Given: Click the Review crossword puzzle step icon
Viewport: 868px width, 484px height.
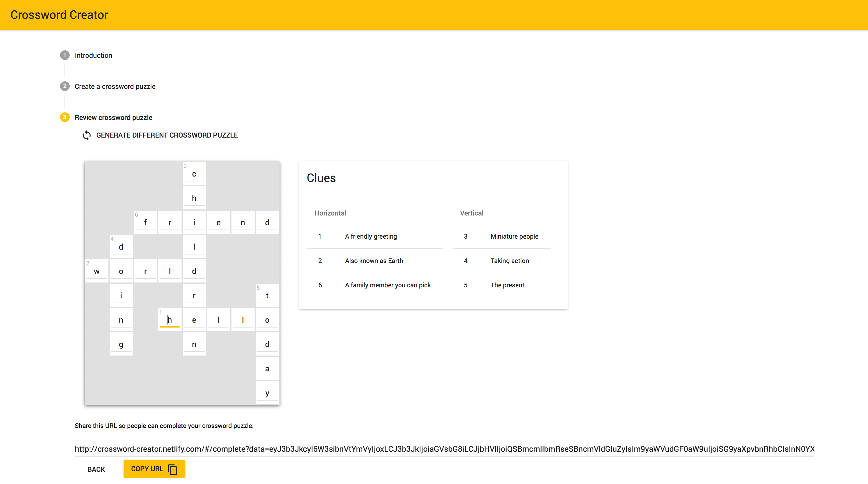Looking at the screenshot, I should click(x=65, y=117).
